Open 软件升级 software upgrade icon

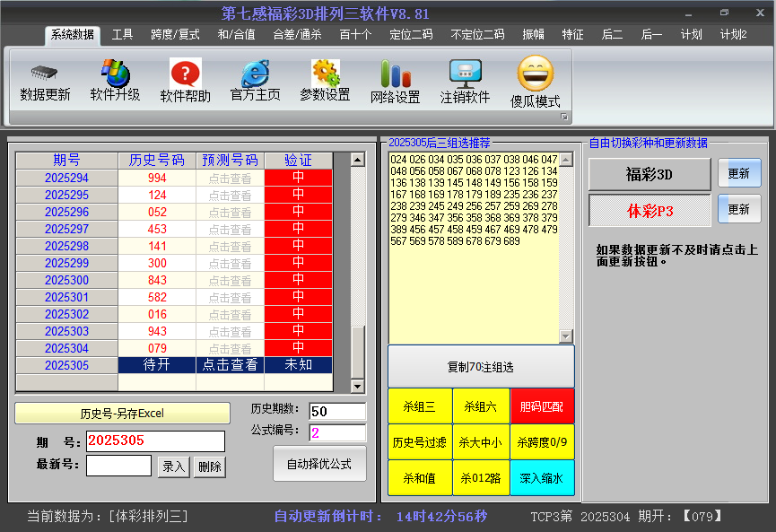pyautogui.click(x=115, y=73)
